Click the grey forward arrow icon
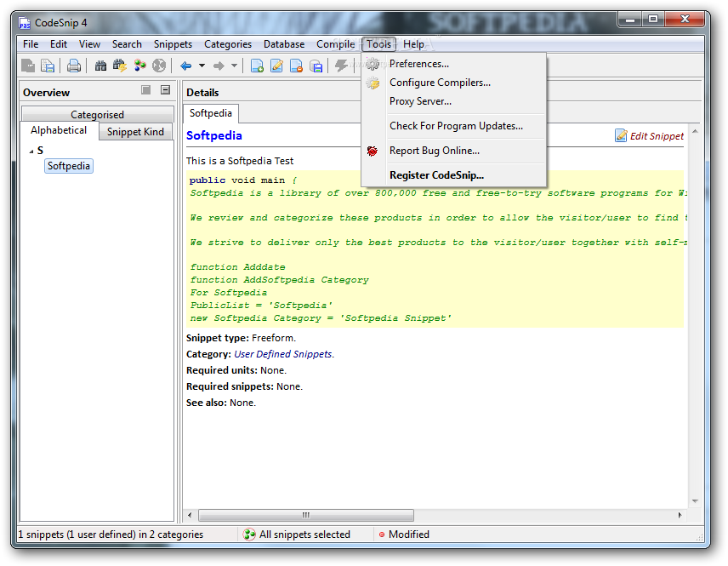 click(219, 66)
